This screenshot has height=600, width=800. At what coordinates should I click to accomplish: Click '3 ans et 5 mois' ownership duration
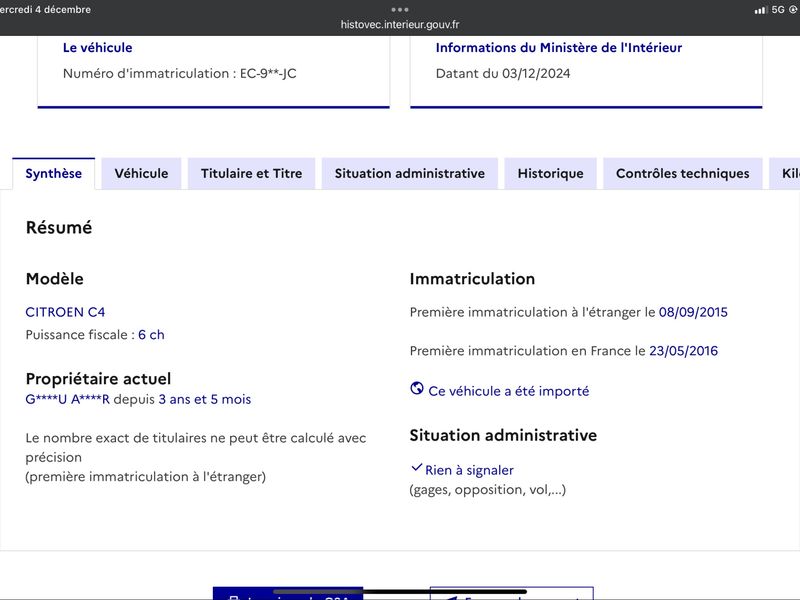tap(205, 399)
